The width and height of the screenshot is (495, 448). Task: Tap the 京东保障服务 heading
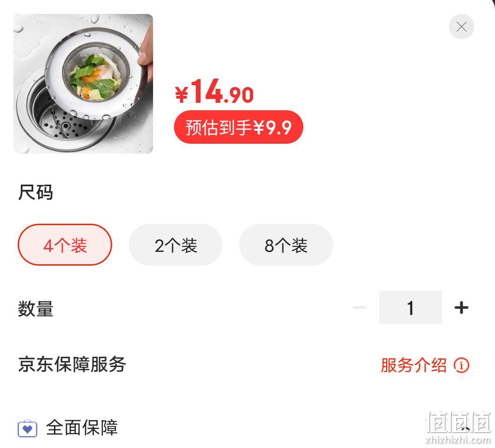coord(72,364)
